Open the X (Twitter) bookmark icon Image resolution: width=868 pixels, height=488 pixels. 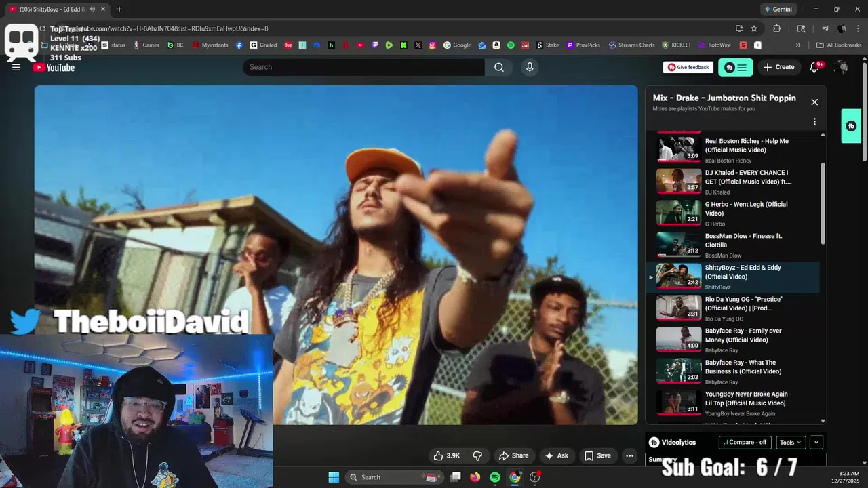pos(418,45)
